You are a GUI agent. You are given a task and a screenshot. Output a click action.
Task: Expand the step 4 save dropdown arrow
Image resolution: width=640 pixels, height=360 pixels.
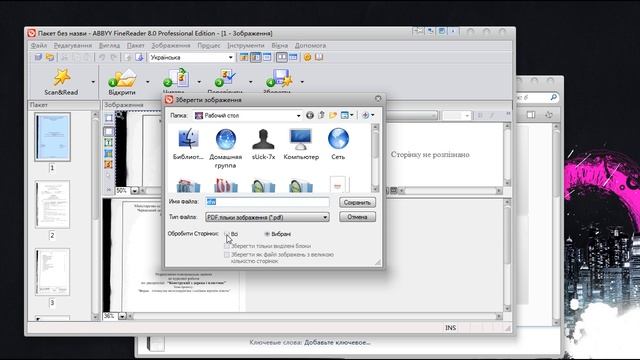point(302,82)
